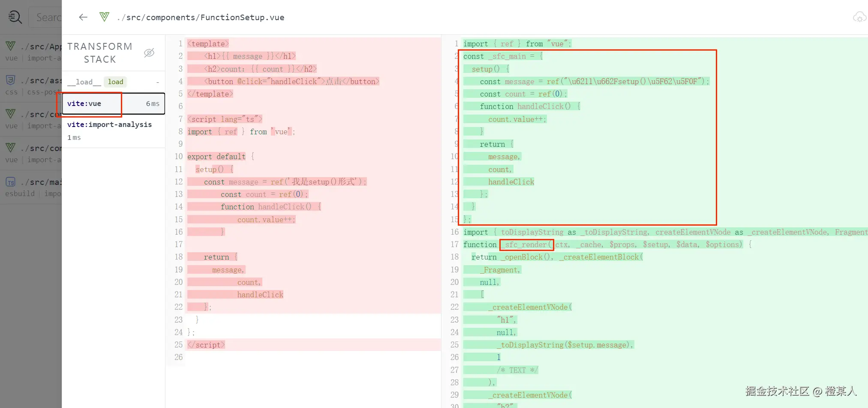Click the 1ms duration under vite:import-analysis

pos(74,138)
